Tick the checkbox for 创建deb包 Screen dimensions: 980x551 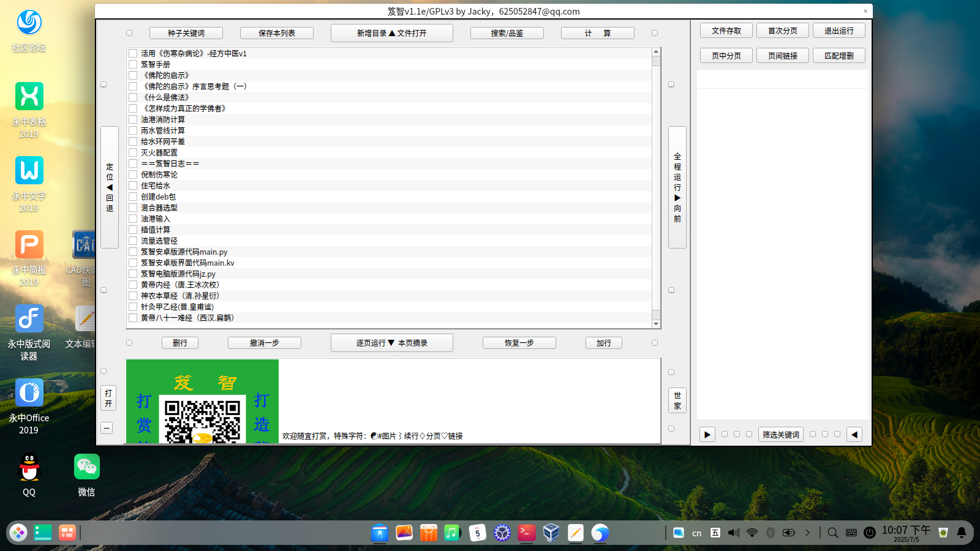point(133,197)
